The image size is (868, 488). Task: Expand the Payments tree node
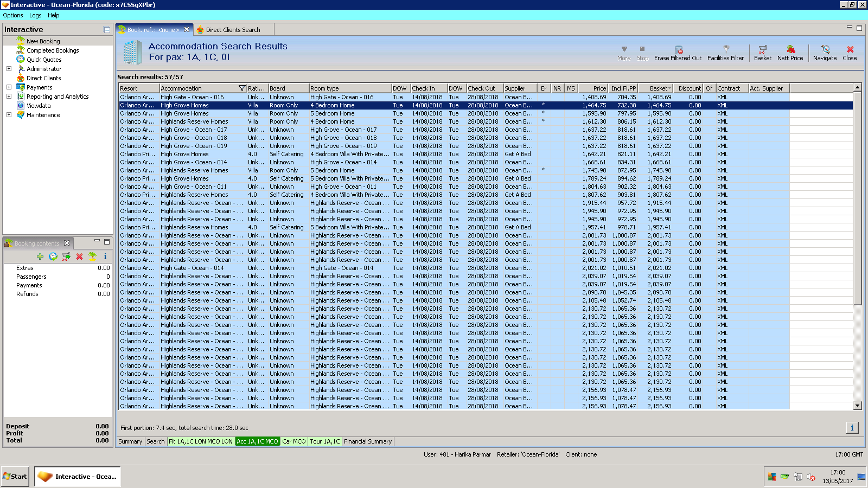pyautogui.click(x=9, y=87)
